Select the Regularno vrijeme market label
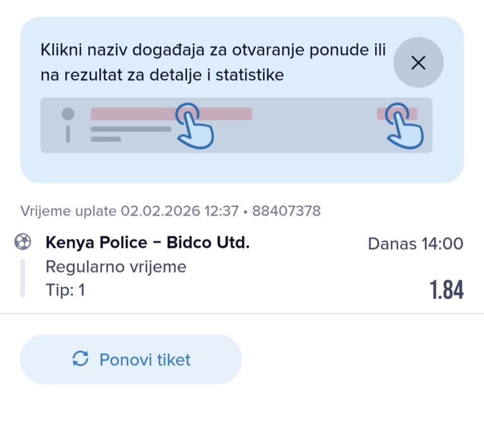Image resolution: width=484 pixels, height=448 pixels. (116, 266)
